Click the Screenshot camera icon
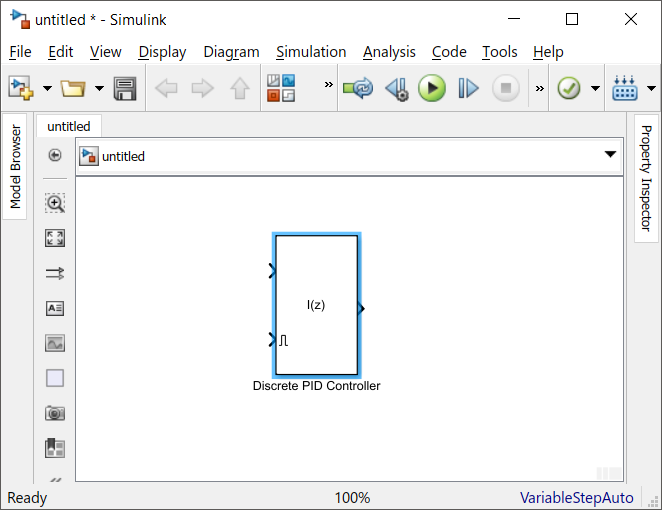The image size is (662, 510). pyautogui.click(x=55, y=413)
